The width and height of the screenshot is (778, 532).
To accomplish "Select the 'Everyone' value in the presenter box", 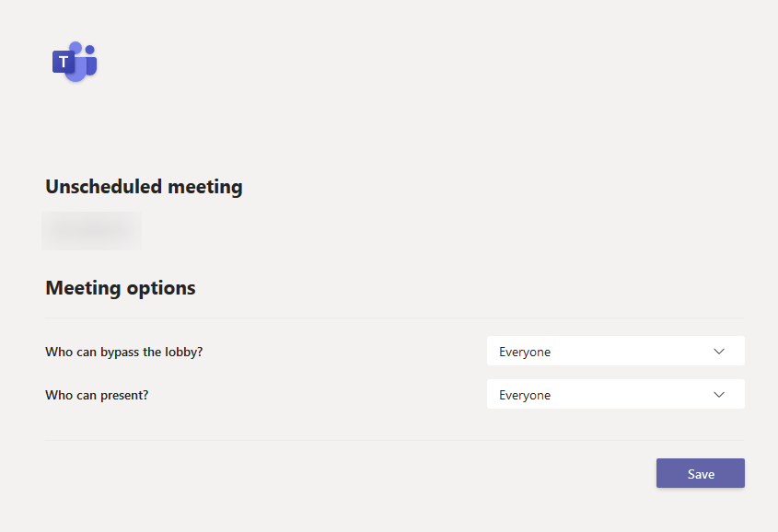I will point(525,395).
